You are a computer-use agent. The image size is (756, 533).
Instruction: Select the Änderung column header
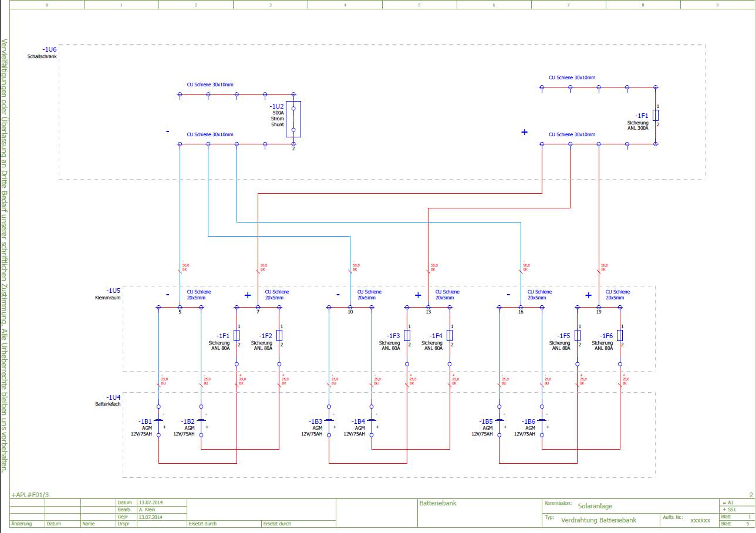pyautogui.click(x=21, y=524)
